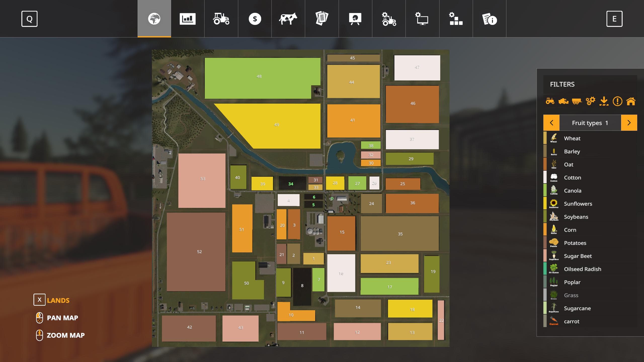This screenshot has height=362, width=644.
Task: Click the Oilseed Radish crop icon
Action: coord(554,269)
